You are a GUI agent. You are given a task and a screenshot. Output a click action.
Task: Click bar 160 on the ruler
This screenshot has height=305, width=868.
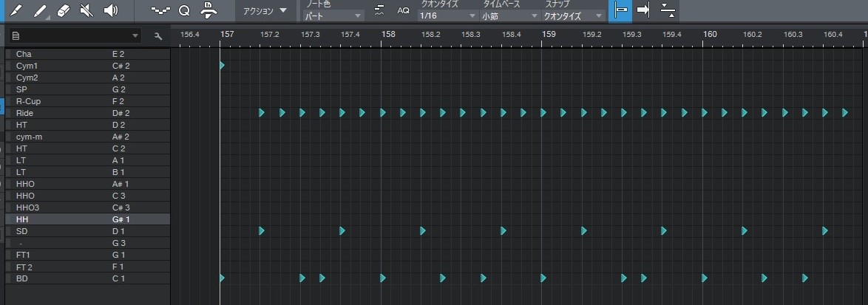(711, 34)
